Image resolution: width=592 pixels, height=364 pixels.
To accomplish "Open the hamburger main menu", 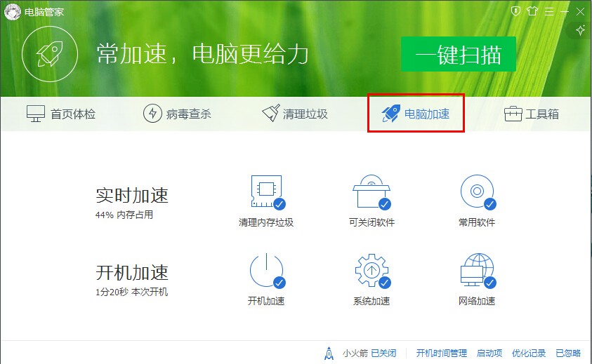I will [548, 11].
